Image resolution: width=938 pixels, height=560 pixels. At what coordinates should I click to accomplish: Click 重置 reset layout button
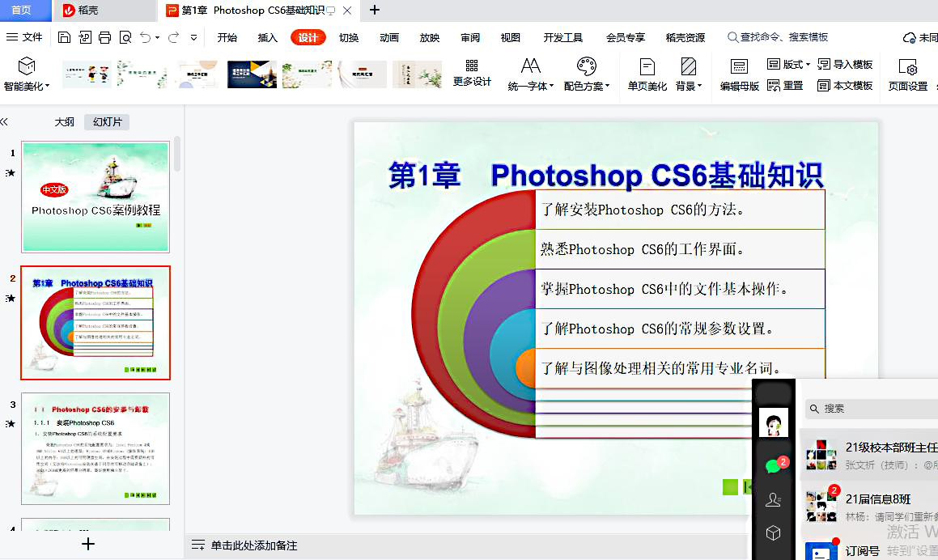click(786, 86)
